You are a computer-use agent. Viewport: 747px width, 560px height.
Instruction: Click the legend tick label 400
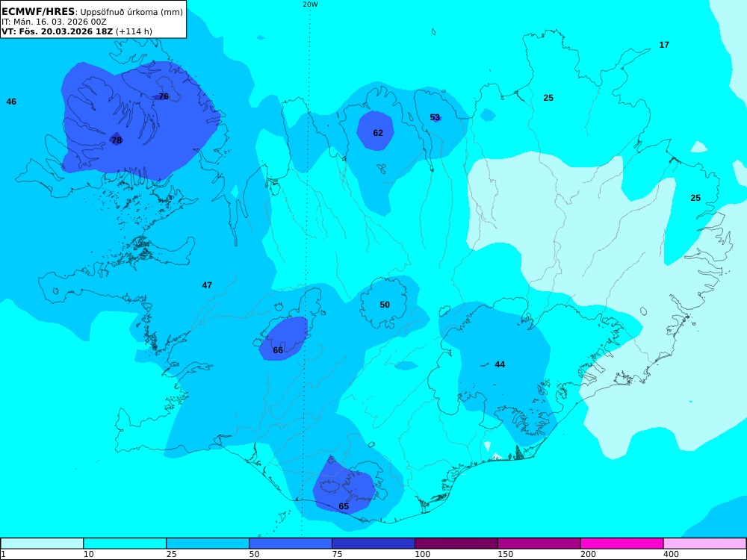[x=671, y=554]
